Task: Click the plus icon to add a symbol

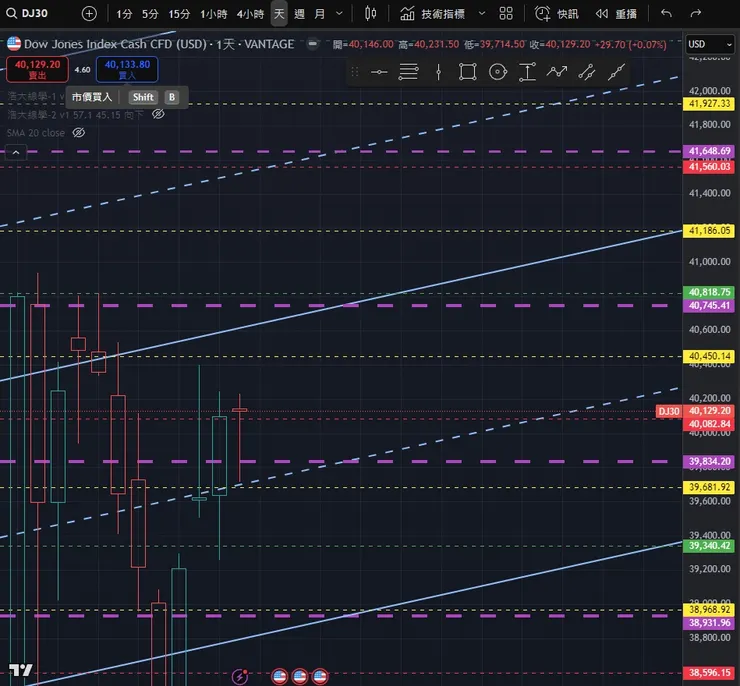Action: [89, 14]
